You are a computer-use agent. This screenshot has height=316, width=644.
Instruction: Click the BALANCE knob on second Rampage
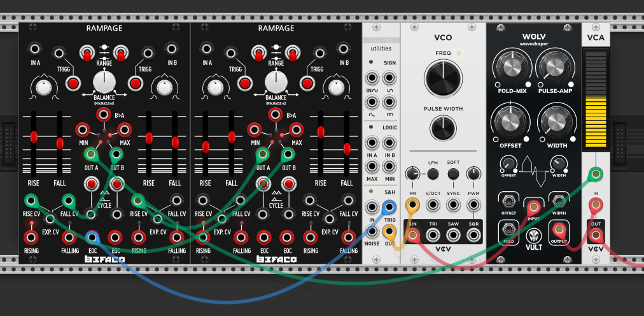(x=276, y=82)
